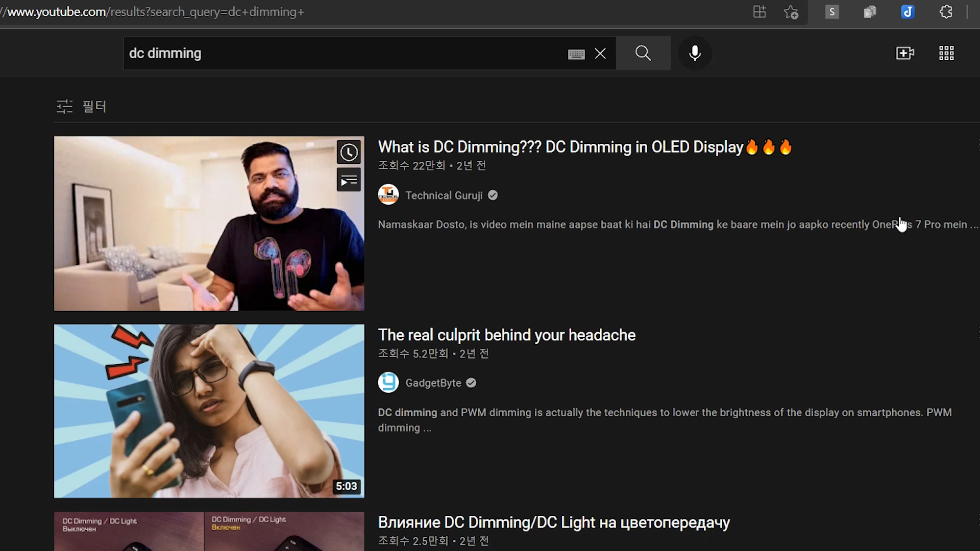Open the What is DC Dimming video title

point(560,147)
